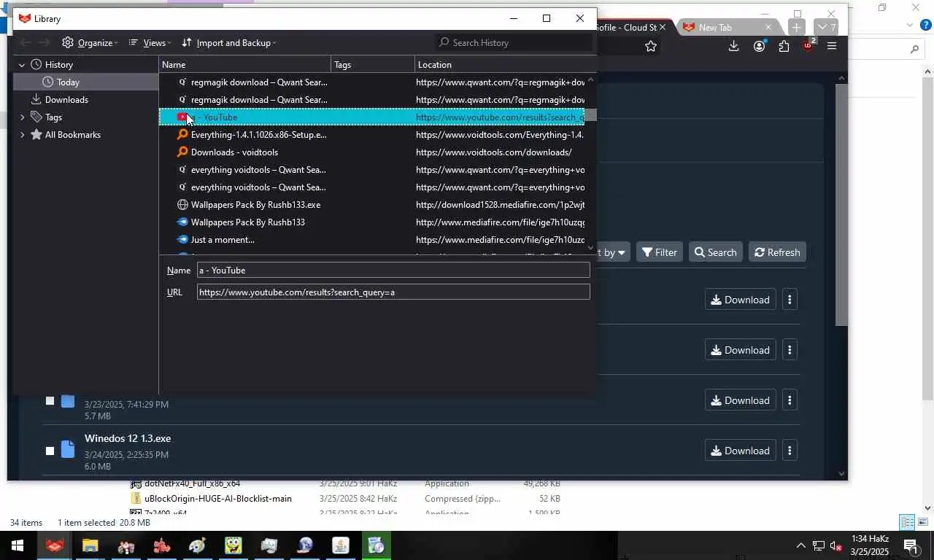Sort history by the Tags column

pyautogui.click(x=373, y=65)
